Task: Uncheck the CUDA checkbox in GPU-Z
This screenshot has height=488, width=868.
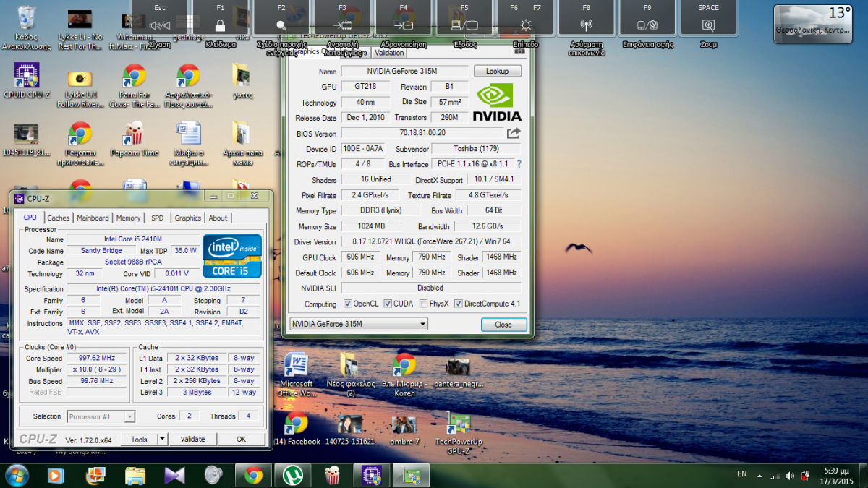Action: (x=388, y=304)
